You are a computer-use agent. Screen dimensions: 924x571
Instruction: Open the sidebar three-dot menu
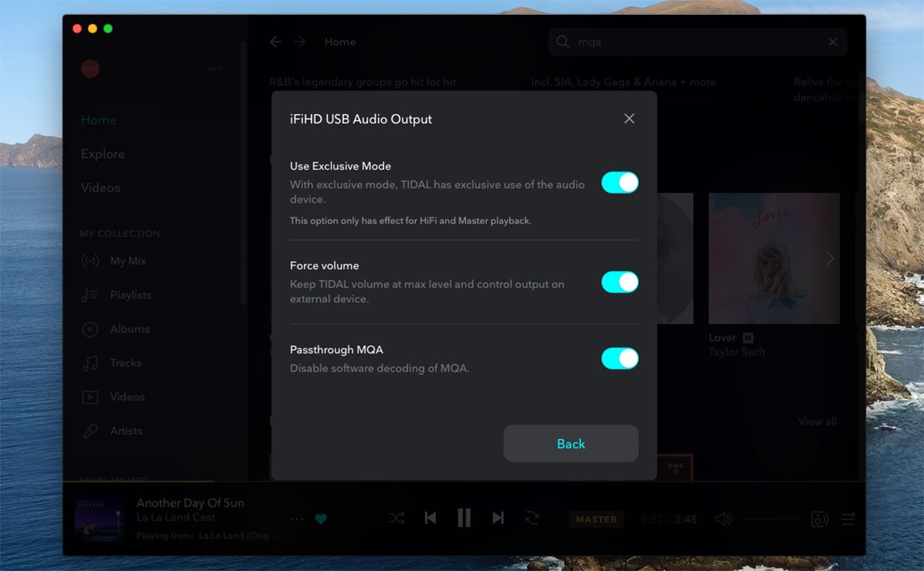coord(215,69)
